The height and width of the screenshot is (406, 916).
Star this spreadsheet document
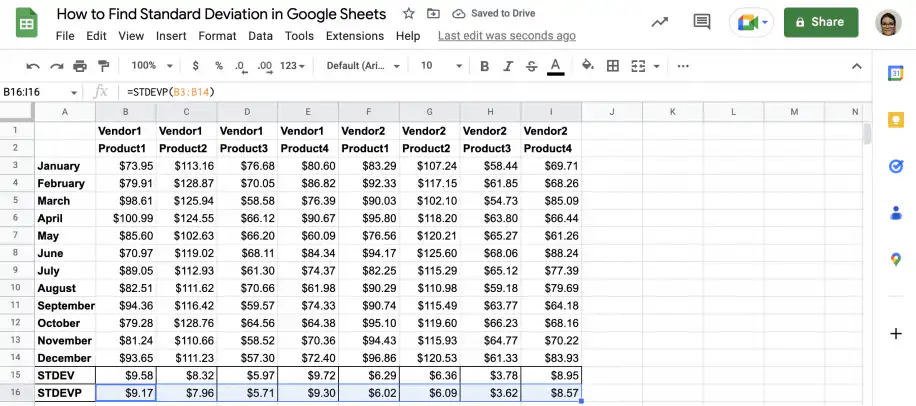(409, 13)
